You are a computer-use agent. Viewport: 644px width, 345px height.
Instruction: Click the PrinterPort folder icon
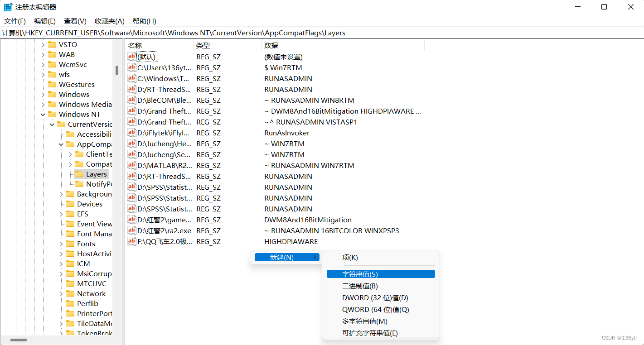(x=70, y=313)
